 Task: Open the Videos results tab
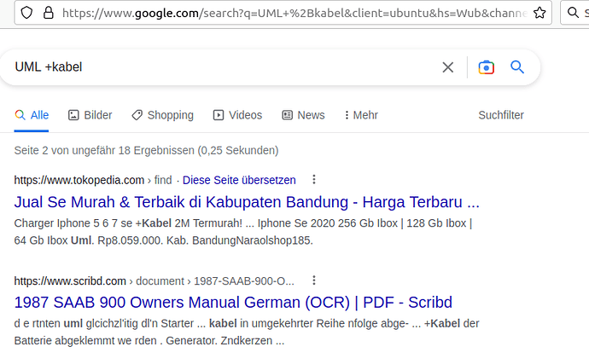pyautogui.click(x=237, y=115)
